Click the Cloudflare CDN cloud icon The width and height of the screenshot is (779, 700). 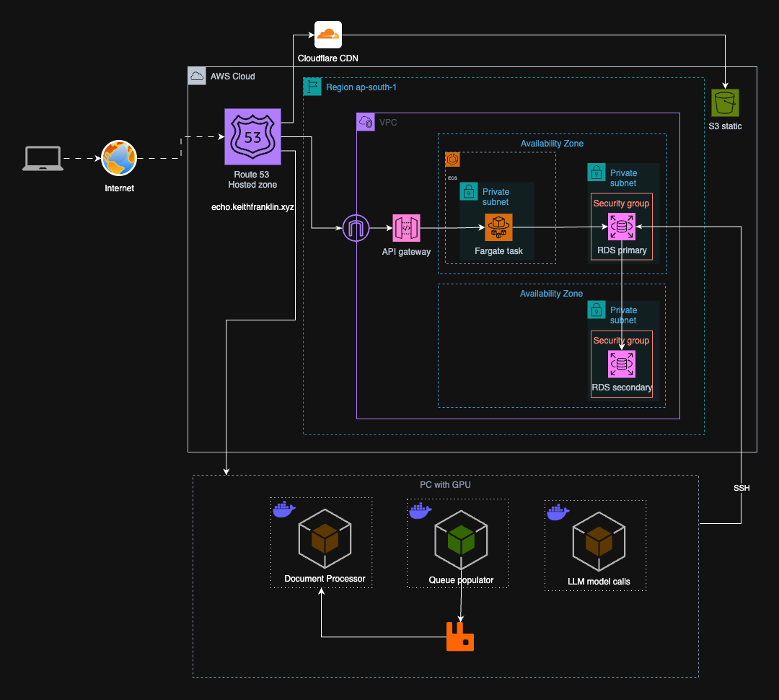(x=328, y=35)
